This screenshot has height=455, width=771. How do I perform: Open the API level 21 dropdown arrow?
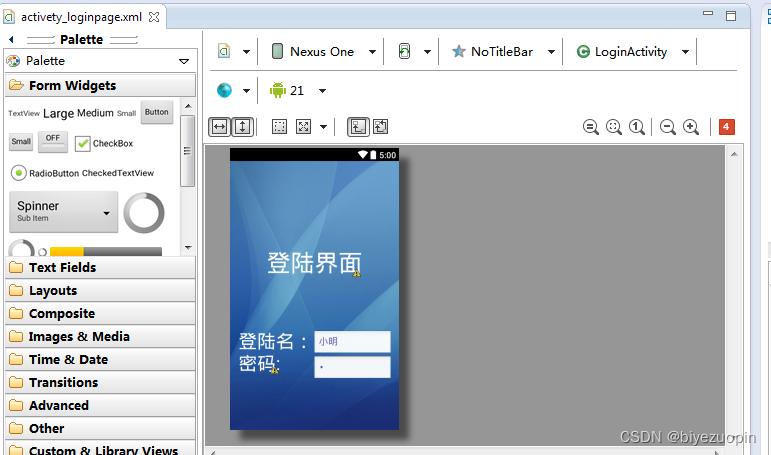[x=323, y=91]
